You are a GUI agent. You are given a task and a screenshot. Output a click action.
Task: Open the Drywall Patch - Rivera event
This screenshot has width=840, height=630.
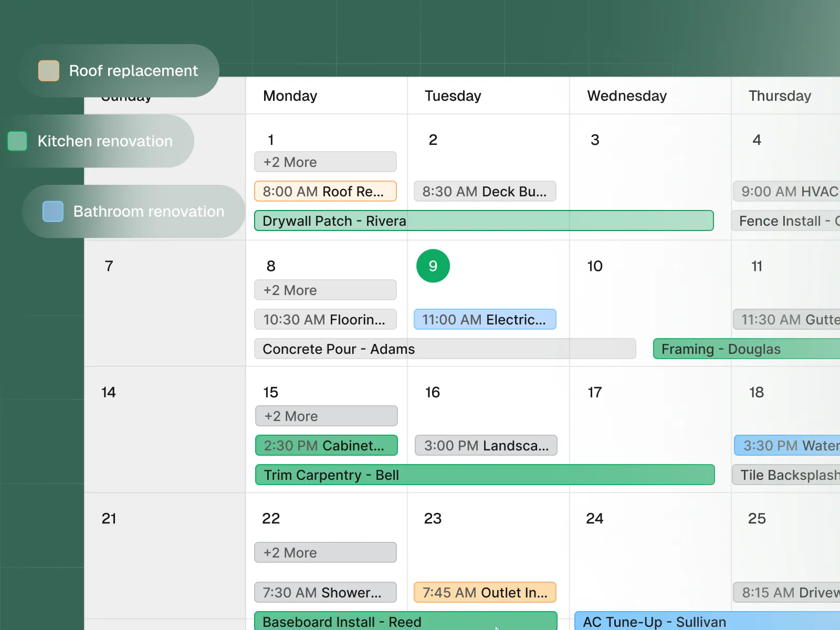pyautogui.click(x=484, y=220)
